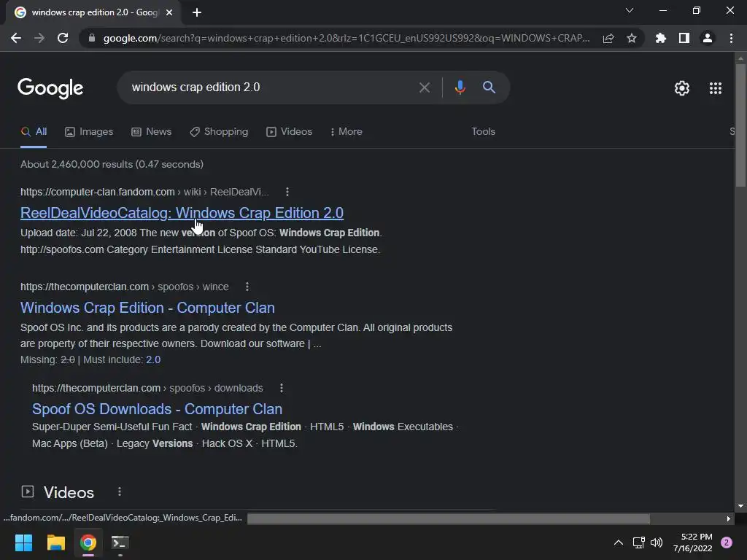Toggle the Chrome side panel
747x560 pixels.
(x=684, y=38)
